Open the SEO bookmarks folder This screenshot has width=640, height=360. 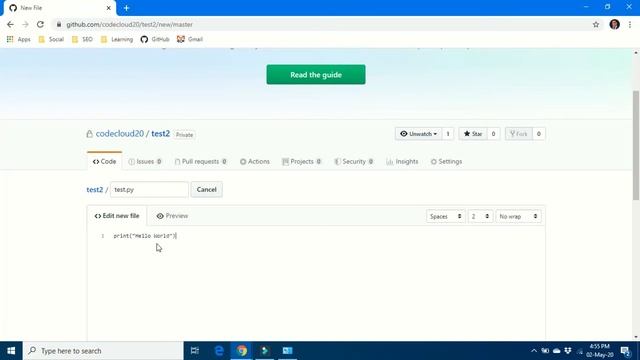82,39
